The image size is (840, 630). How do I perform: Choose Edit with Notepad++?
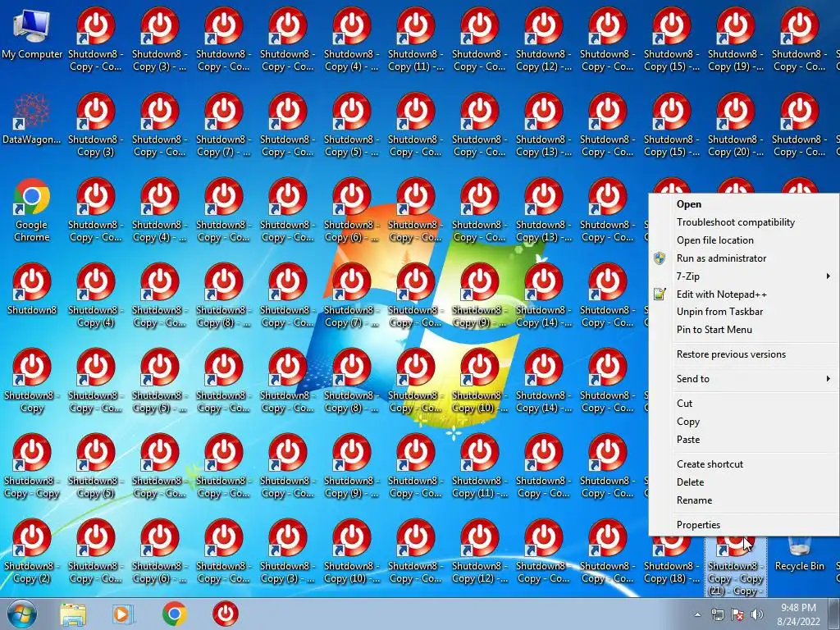[743, 294]
